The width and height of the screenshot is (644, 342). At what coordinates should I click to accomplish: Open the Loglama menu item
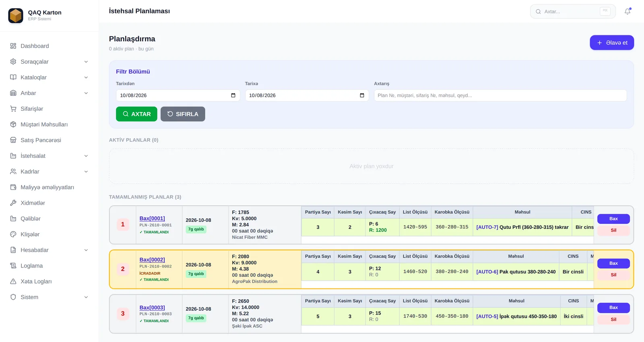pos(49,266)
